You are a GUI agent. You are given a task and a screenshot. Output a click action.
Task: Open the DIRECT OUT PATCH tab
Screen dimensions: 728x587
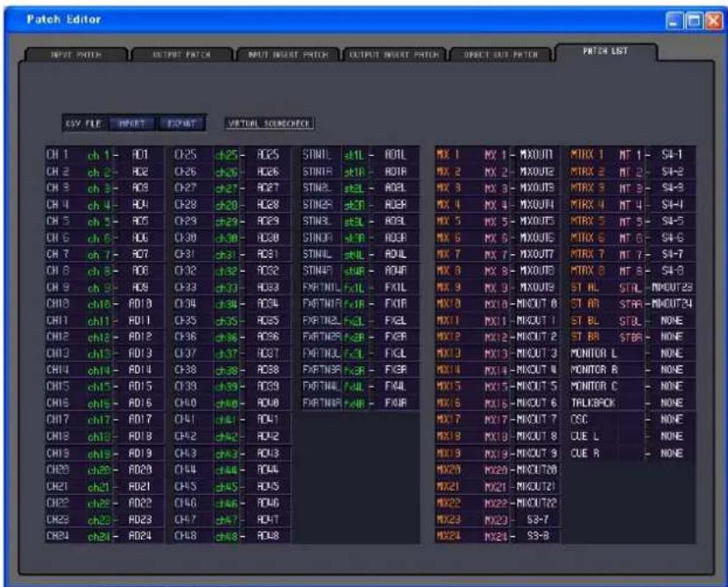click(500, 55)
